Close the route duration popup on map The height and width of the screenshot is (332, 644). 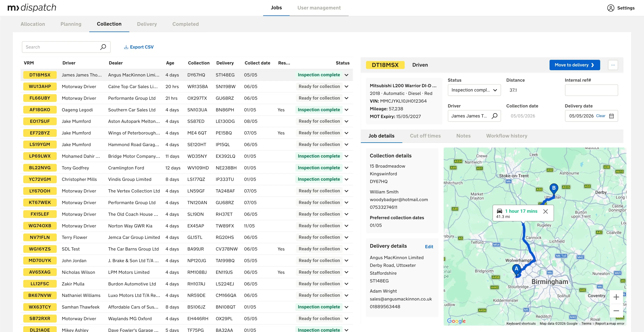click(x=545, y=211)
